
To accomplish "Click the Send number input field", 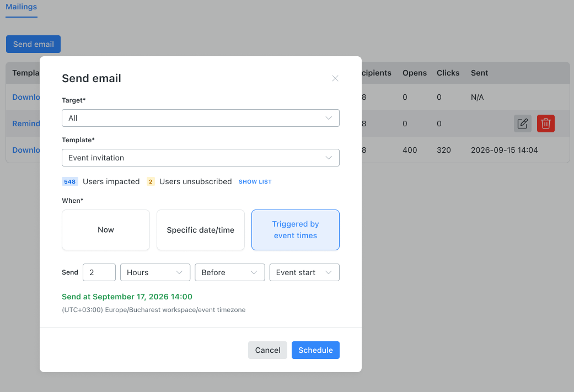I will point(99,272).
